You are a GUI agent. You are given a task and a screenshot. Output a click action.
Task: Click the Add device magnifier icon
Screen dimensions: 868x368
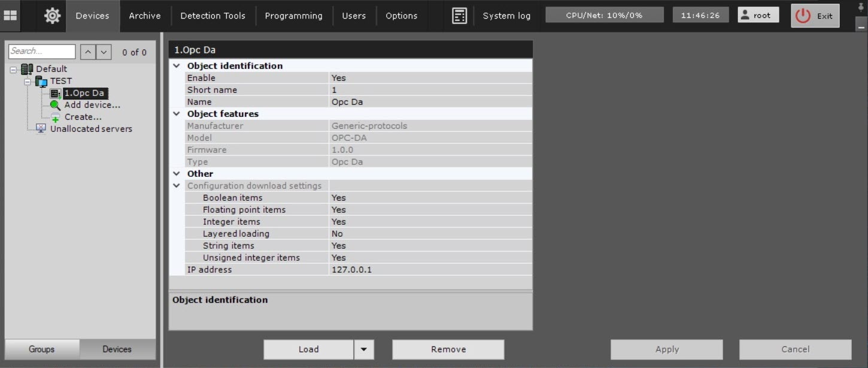click(x=56, y=105)
